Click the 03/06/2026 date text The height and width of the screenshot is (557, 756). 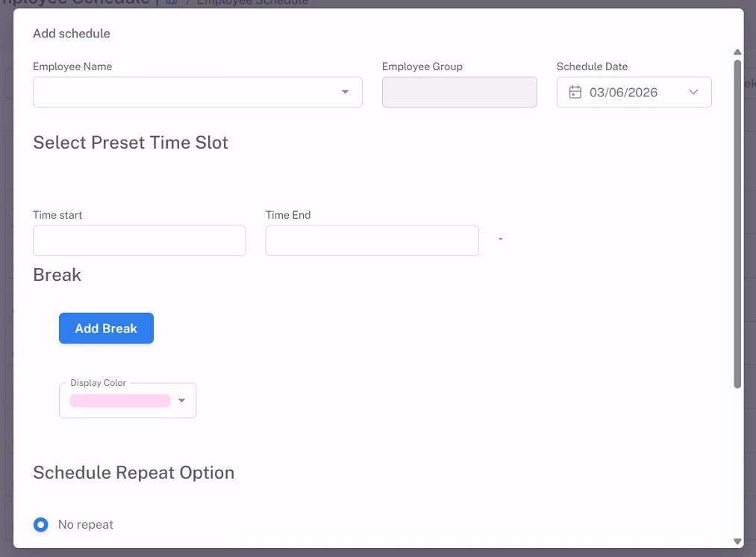click(x=623, y=92)
